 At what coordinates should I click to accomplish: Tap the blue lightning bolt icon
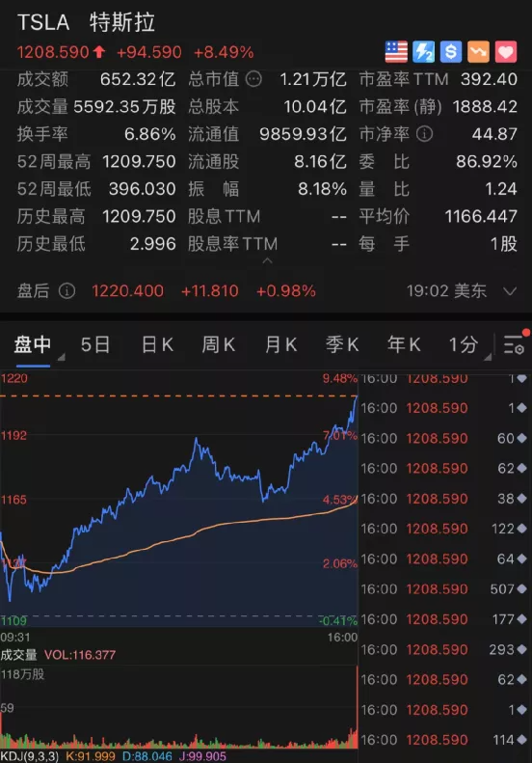pos(423,51)
